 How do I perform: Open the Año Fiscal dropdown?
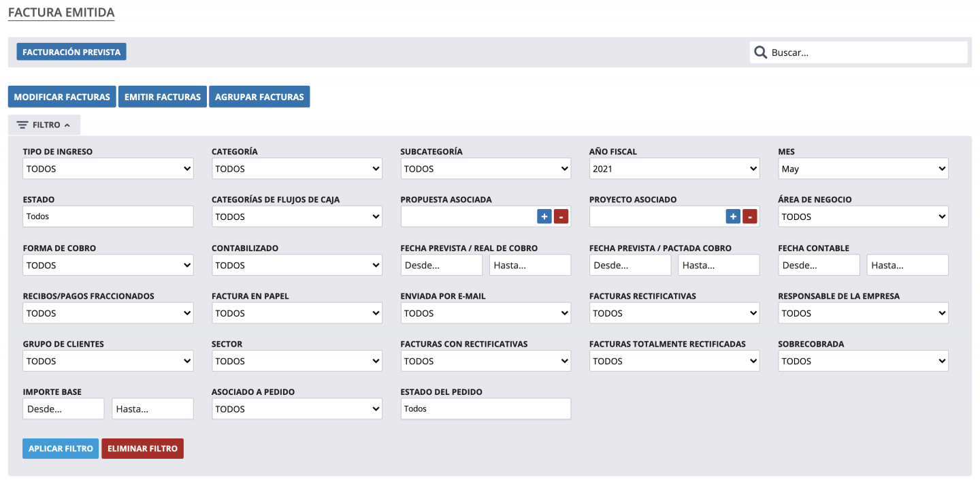pyautogui.click(x=674, y=169)
